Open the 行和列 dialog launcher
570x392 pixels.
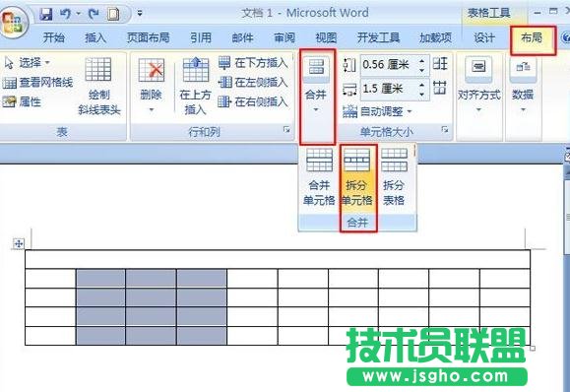(286, 129)
